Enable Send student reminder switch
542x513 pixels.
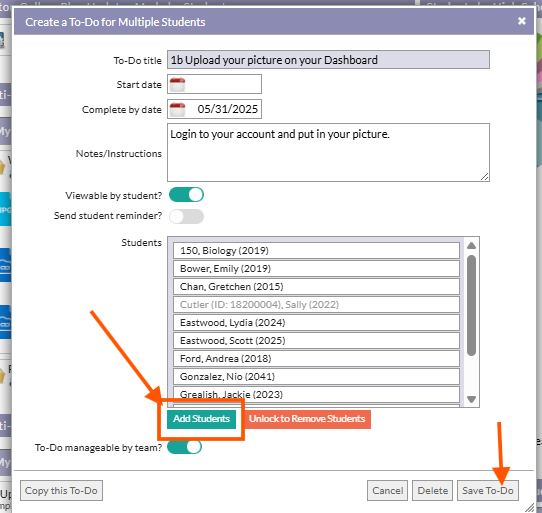(186, 216)
